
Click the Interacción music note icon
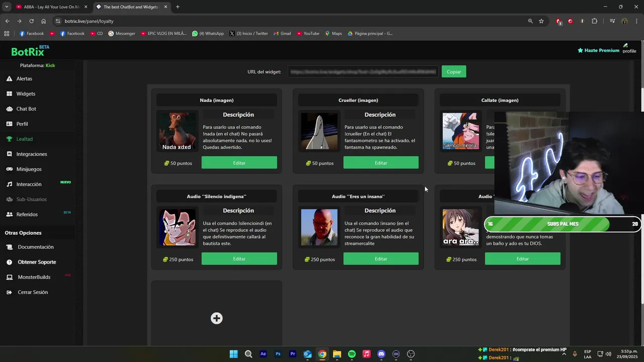tap(9, 184)
